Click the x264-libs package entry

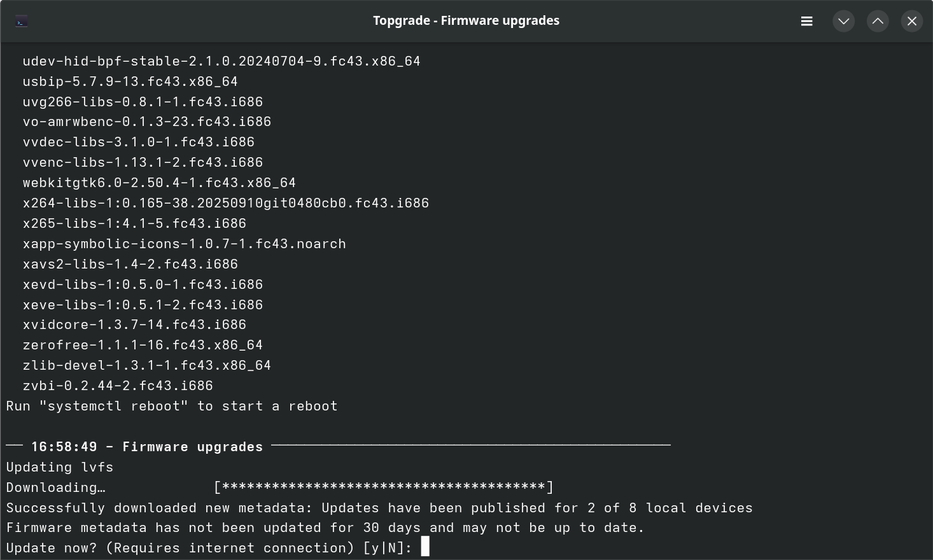(x=225, y=203)
